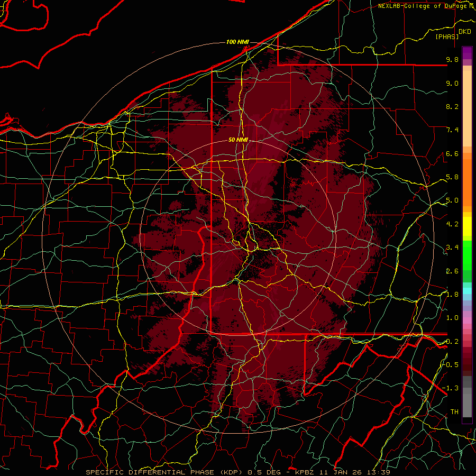Click the -1.3 value on the color scale

pos(451,389)
